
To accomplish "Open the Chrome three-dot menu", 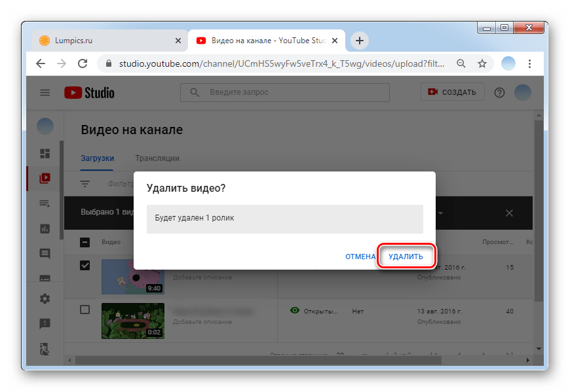I will (x=529, y=63).
